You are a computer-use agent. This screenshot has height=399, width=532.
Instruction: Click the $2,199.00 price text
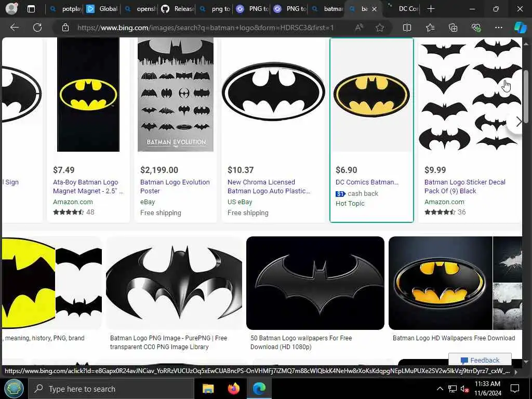tap(159, 170)
